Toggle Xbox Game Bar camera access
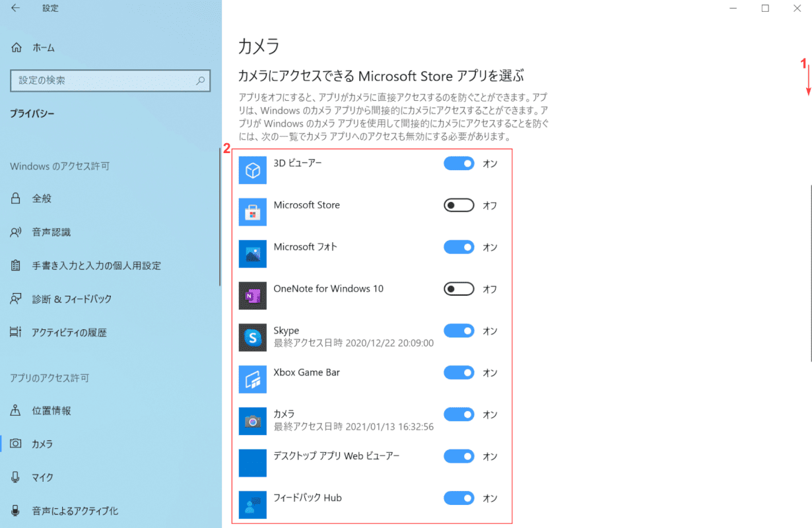This screenshot has height=528, width=812. click(459, 372)
